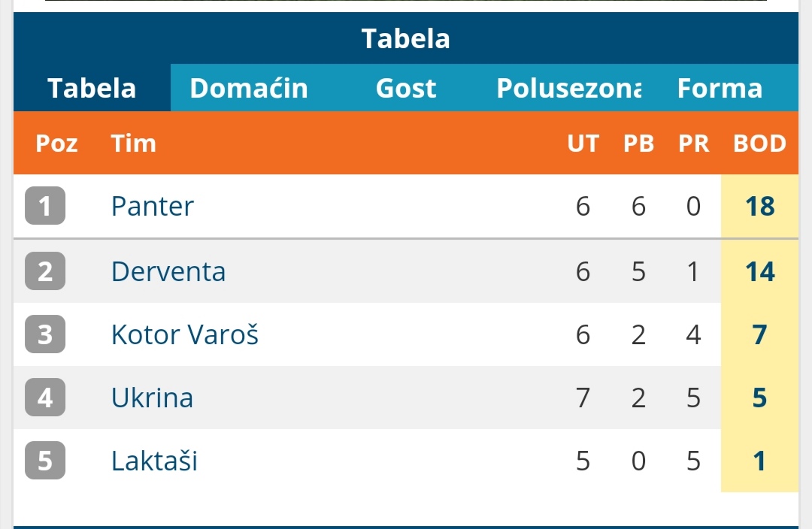
Task: Select the active Tabela tab
Action: click(92, 89)
